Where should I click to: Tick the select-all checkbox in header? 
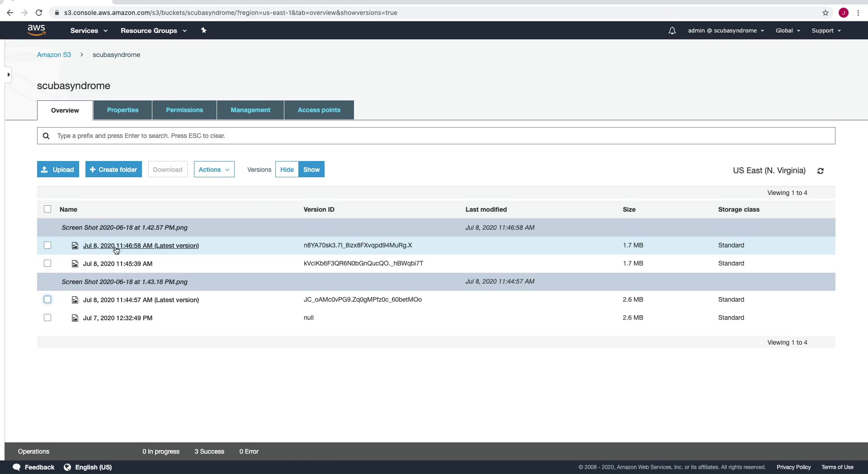coord(47,209)
